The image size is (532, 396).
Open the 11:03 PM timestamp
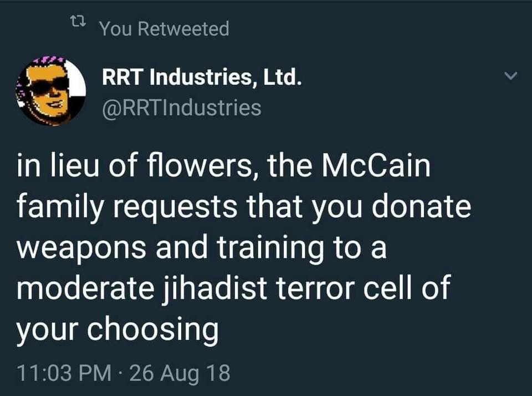click(x=64, y=373)
